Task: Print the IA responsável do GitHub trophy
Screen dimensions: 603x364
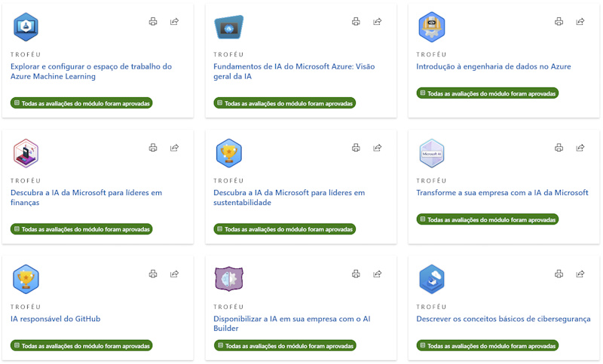Action: click(153, 274)
